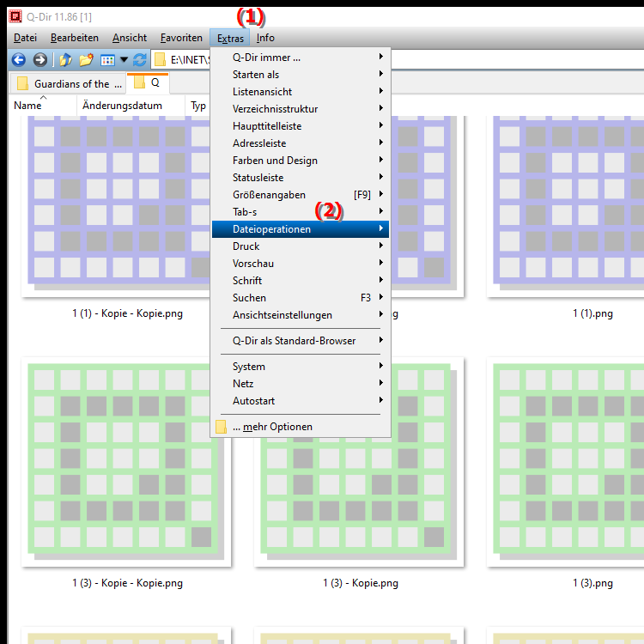
Task: Click file name 1 (3) - Kopie - Kopie.png
Action: click(x=127, y=583)
